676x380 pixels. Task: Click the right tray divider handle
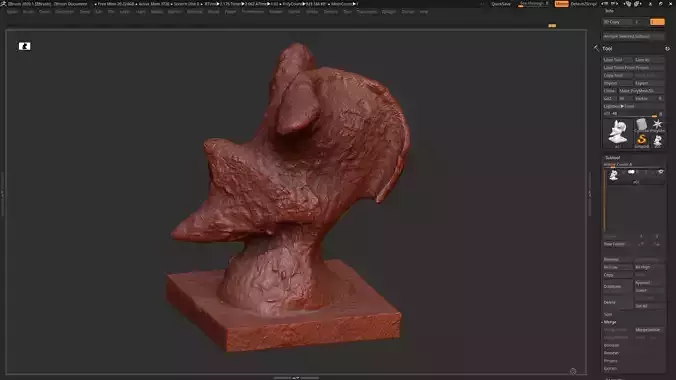pyautogui.click(x=590, y=194)
